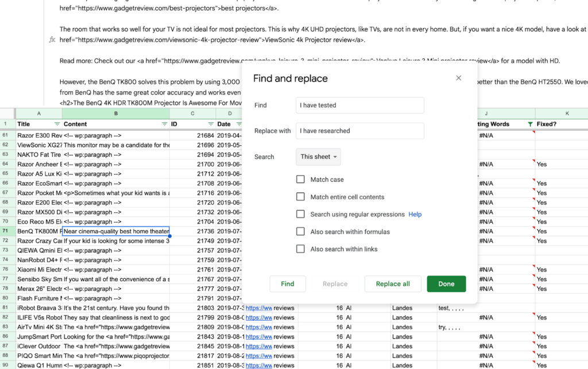Open the link in the iClever Outdoor row
Viewport: 588px width, 369px height.
[x=259, y=346]
